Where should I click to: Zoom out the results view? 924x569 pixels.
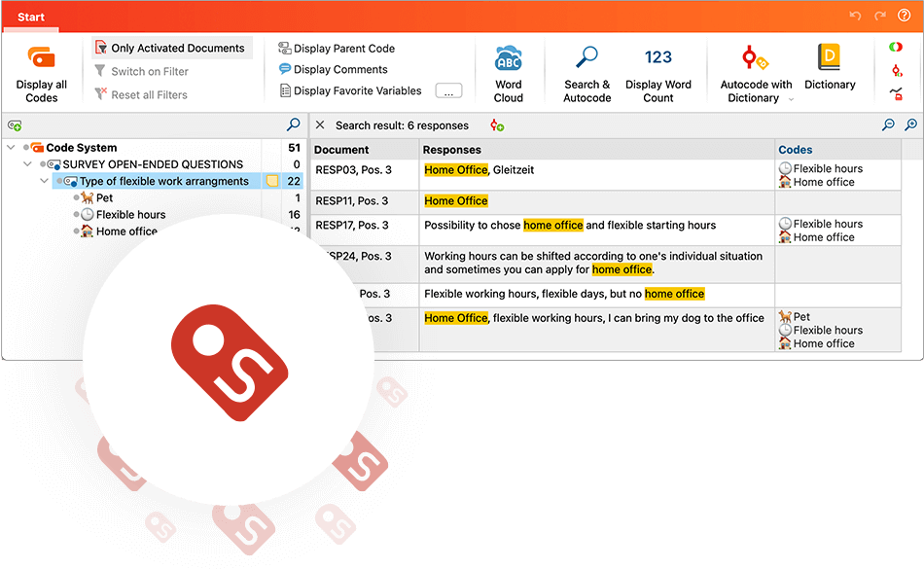(888, 124)
